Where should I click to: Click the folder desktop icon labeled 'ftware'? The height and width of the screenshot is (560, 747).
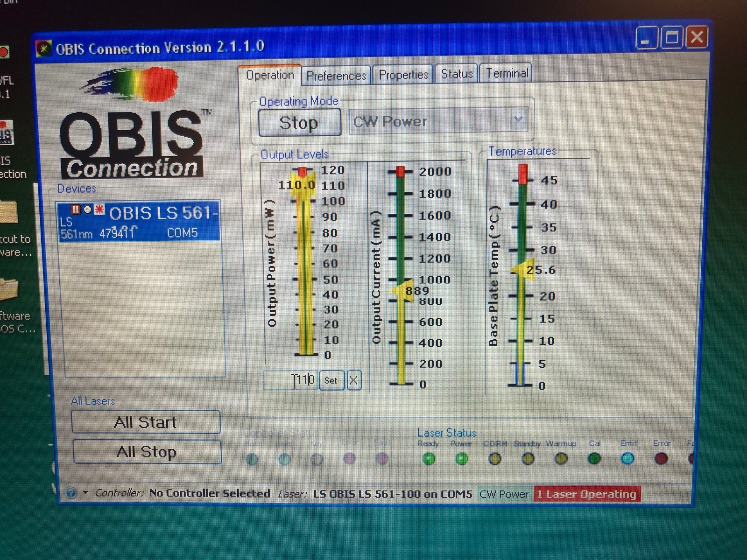[8, 289]
